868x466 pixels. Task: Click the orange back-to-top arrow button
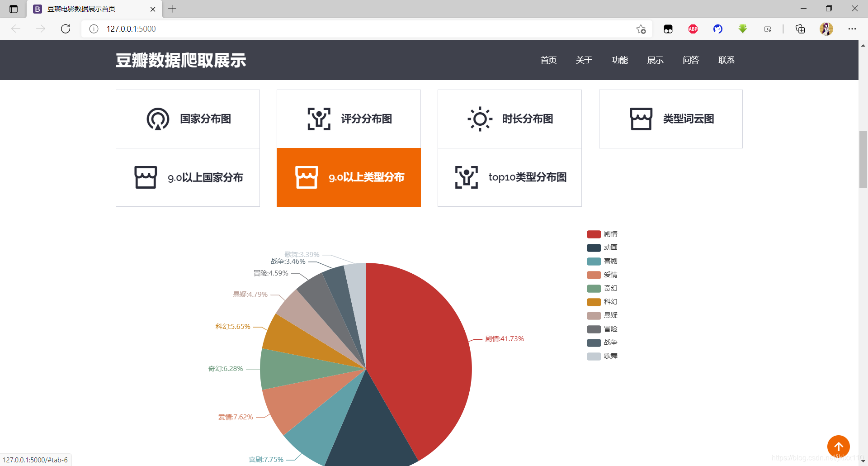pos(839,447)
